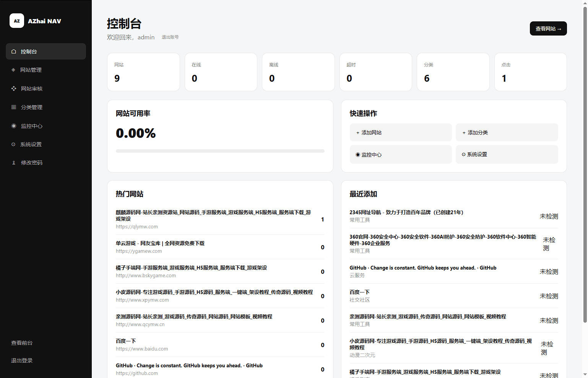Click the 点击 stat card showing 1
This screenshot has width=588, height=378.
coord(531,72)
